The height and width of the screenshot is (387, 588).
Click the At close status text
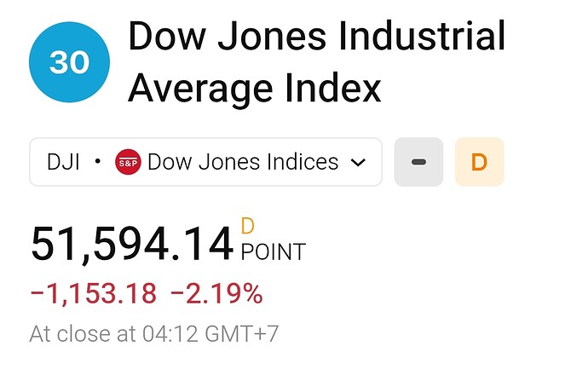pyautogui.click(x=82, y=334)
